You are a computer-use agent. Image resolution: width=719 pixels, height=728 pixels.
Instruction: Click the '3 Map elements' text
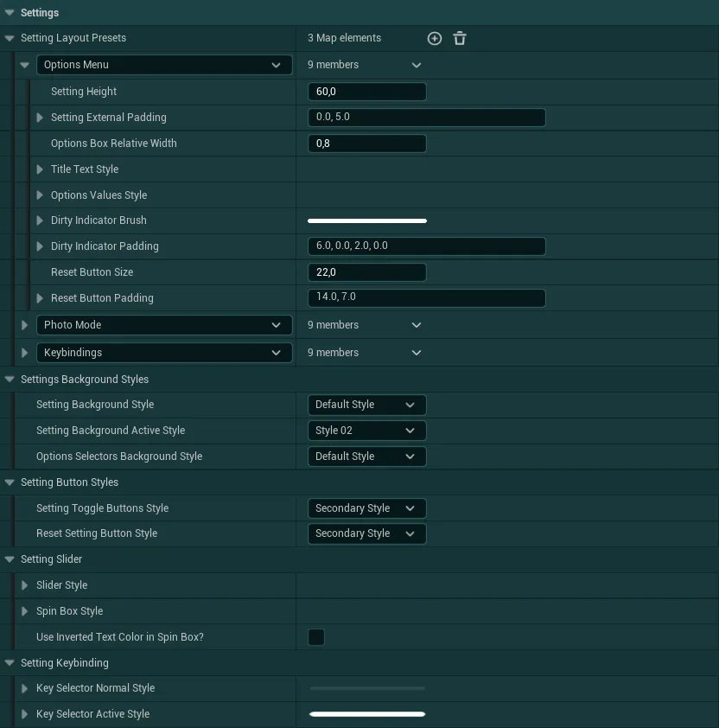click(x=344, y=38)
